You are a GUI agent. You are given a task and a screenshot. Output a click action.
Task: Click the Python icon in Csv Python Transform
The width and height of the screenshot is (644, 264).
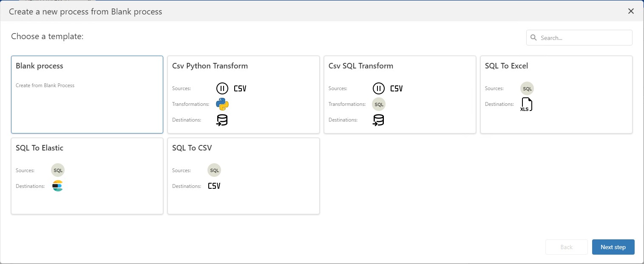(x=222, y=104)
